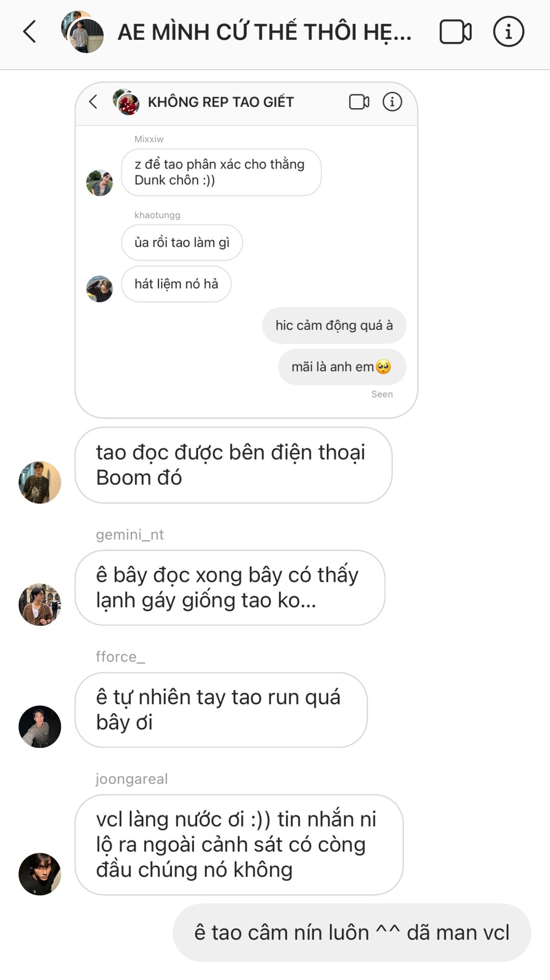Start a video call from the header

click(455, 32)
